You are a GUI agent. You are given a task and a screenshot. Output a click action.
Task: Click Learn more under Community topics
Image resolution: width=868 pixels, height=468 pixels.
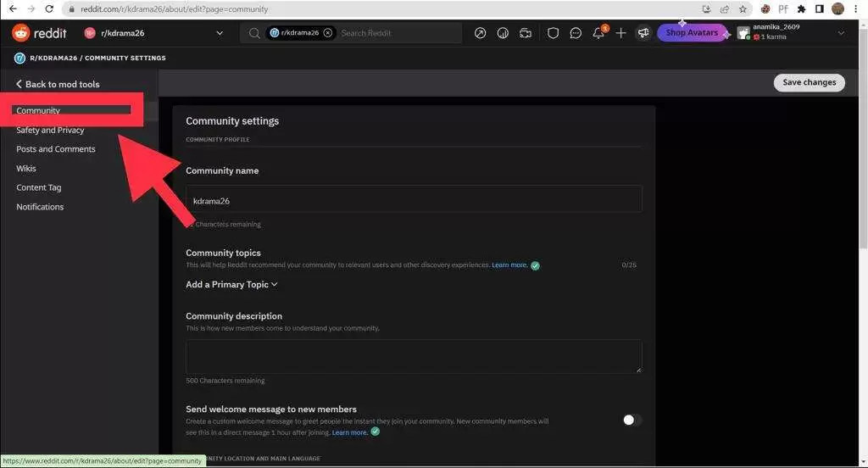509,265
